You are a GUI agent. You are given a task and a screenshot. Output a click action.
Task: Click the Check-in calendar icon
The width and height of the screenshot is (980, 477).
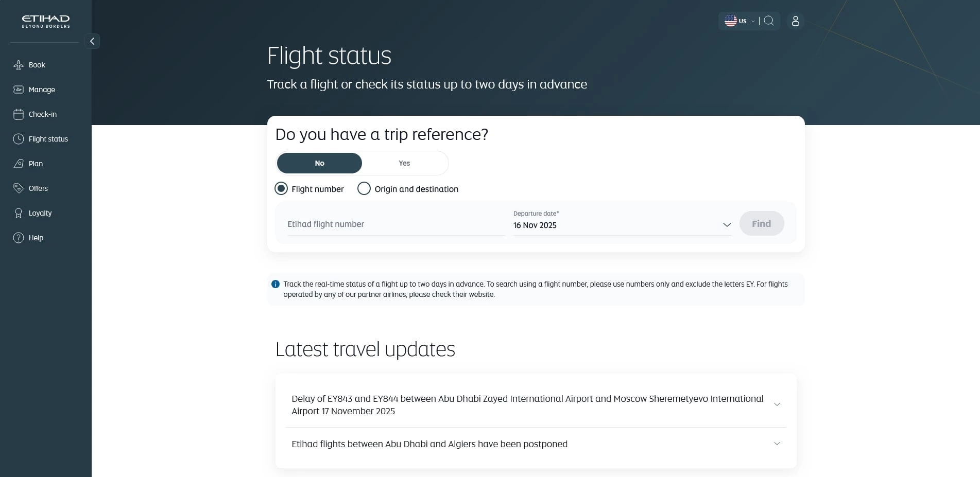pyautogui.click(x=19, y=114)
